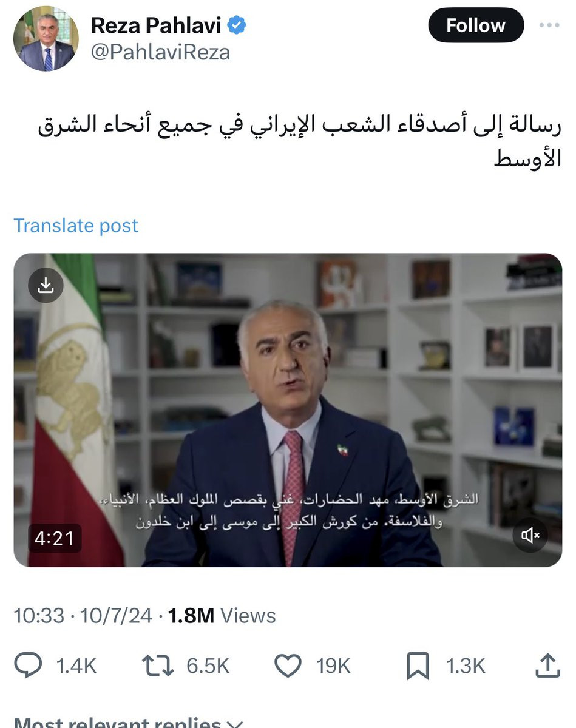Click the 4:21 video duration badge
Viewport: 576px width, 728px height.
click(x=55, y=538)
